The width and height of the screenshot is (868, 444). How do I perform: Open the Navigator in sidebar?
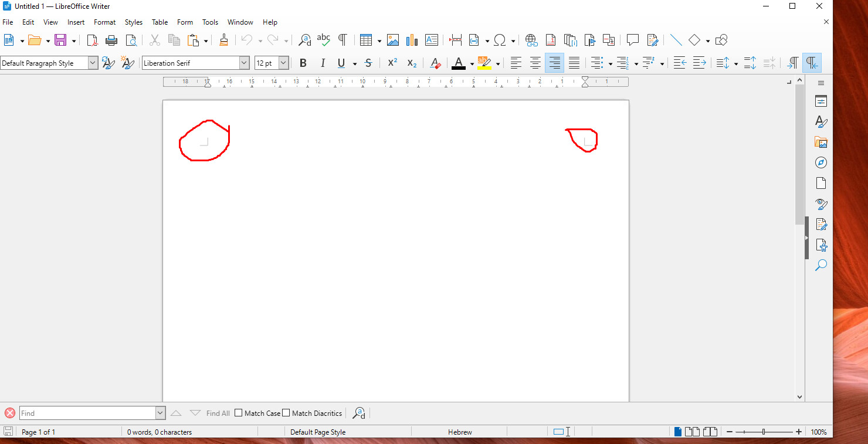821,162
